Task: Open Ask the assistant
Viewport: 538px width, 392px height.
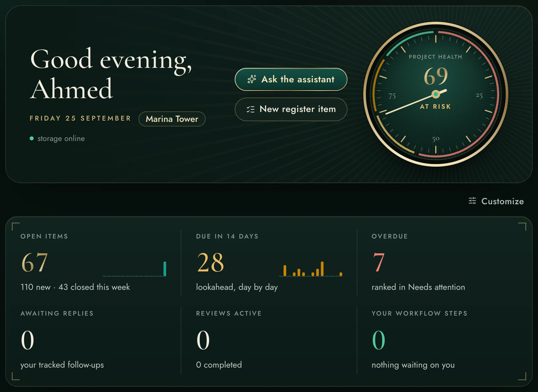Action: [x=291, y=79]
